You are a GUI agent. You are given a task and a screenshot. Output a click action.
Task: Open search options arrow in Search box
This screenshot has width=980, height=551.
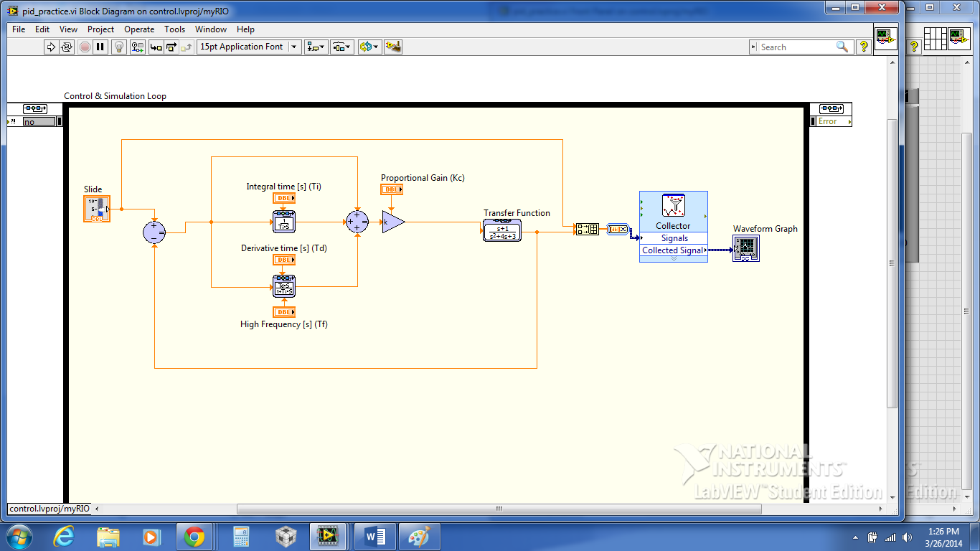[x=754, y=47]
